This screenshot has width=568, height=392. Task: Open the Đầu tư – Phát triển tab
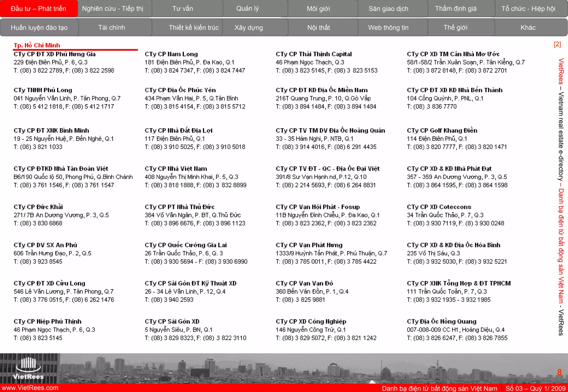pyautogui.click(x=39, y=9)
